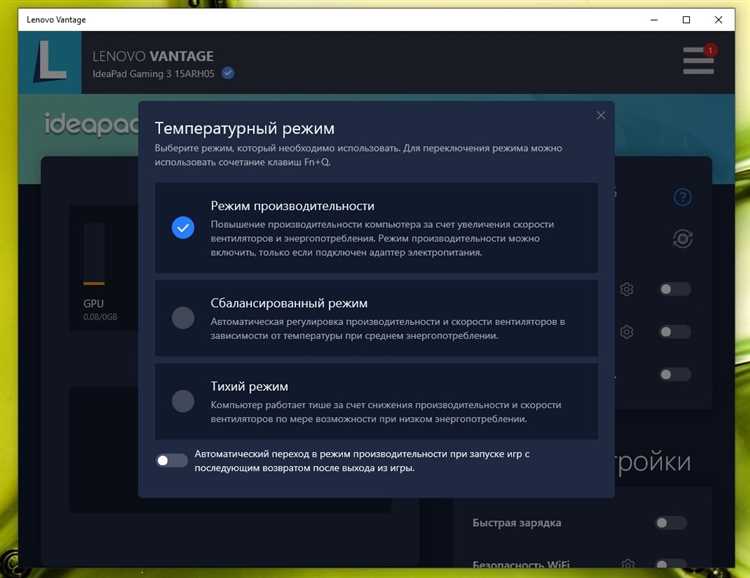This screenshot has height=578, width=750.
Task: Click the Тихий режим title text
Action: point(249,387)
